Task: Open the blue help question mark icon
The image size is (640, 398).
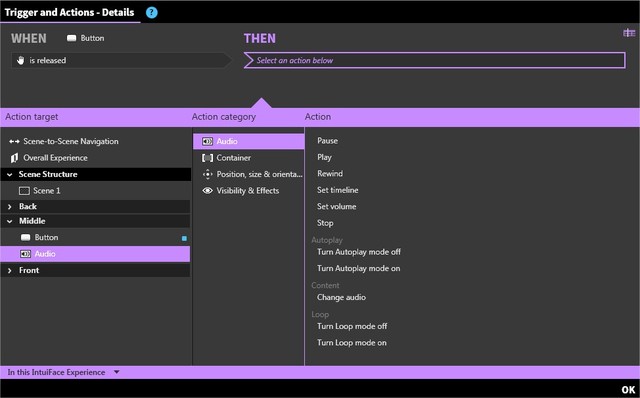Action: tap(151, 13)
